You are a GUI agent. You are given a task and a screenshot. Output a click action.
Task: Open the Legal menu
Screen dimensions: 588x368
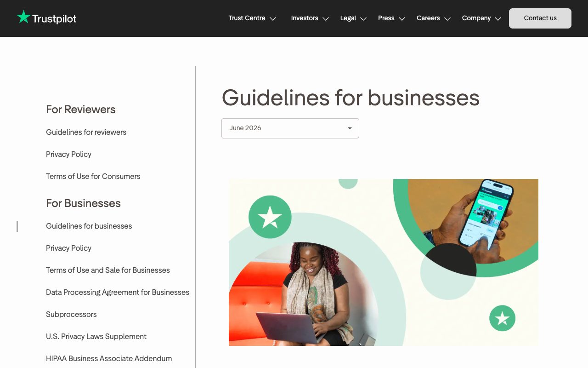(x=348, y=18)
